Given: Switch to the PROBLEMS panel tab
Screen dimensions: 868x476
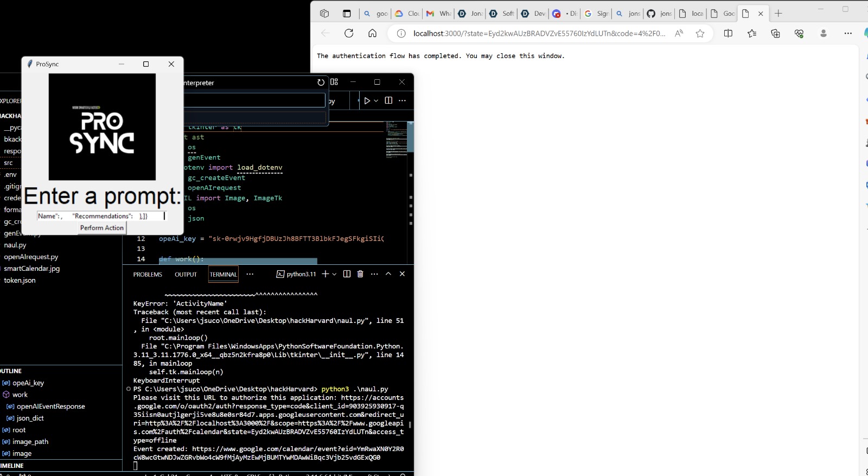Looking at the screenshot, I should (x=148, y=275).
